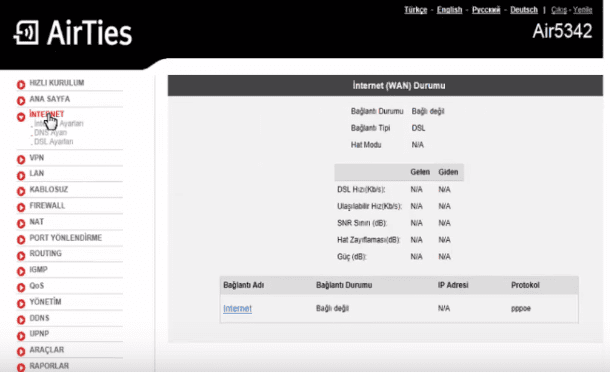Open the DNS Ayarı submenu entry
Image resolution: width=610 pixels, height=372 pixels.
point(51,132)
